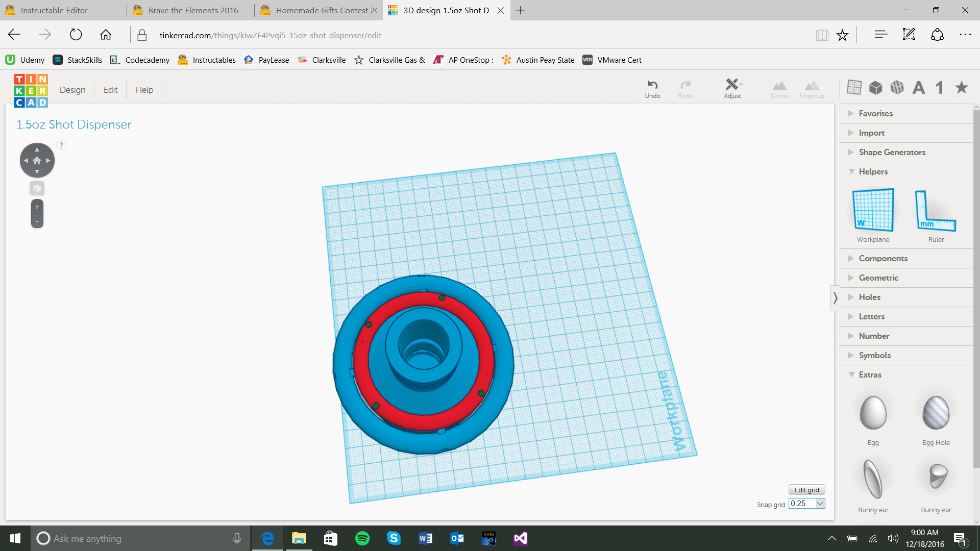
Task: Click the home view navigation button
Action: tap(37, 161)
